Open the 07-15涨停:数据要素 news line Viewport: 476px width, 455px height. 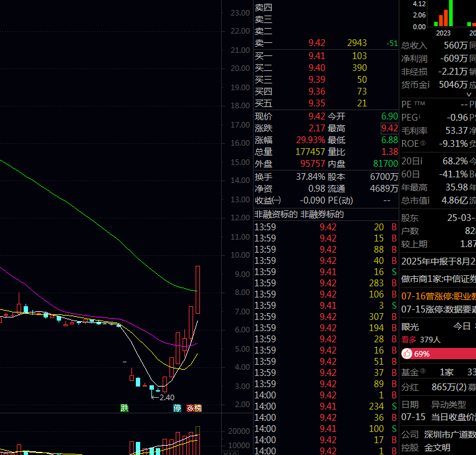439,309
